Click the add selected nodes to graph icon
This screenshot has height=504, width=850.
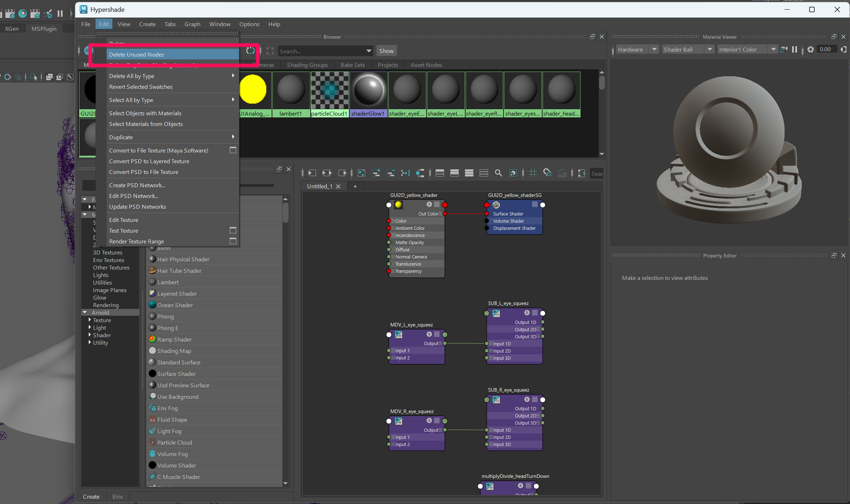[376, 173]
